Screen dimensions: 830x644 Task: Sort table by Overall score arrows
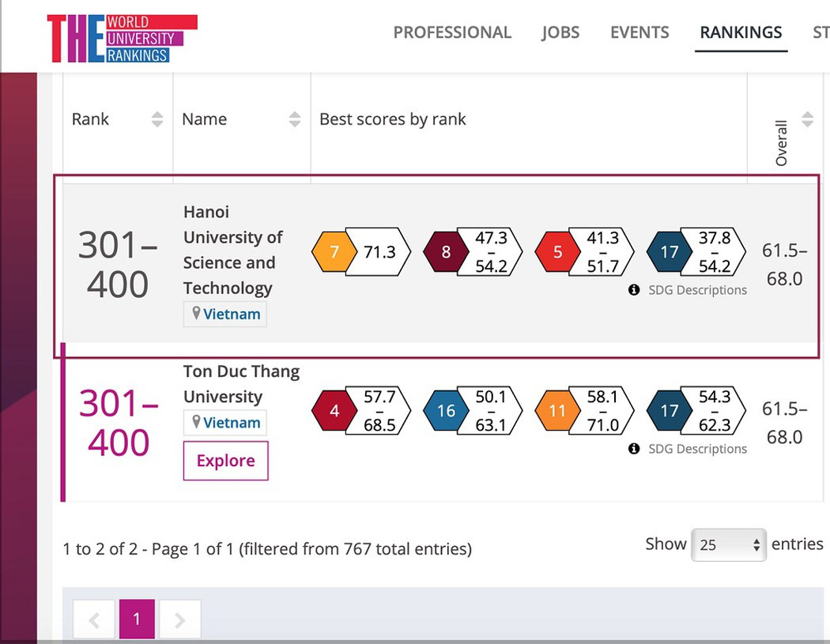coord(807,119)
